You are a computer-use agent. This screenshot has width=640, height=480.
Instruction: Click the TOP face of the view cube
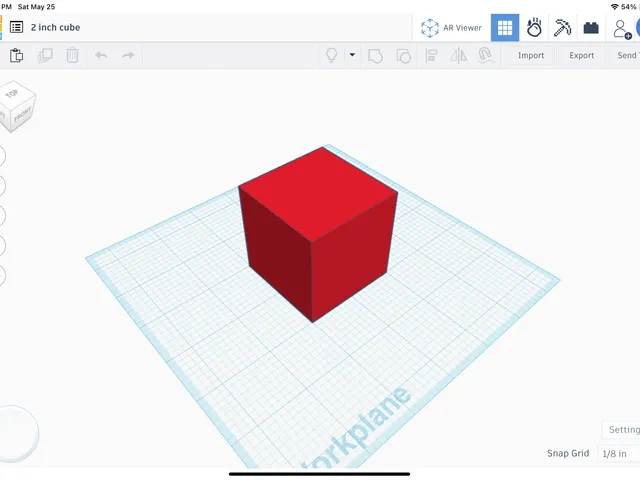click(x=14, y=94)
